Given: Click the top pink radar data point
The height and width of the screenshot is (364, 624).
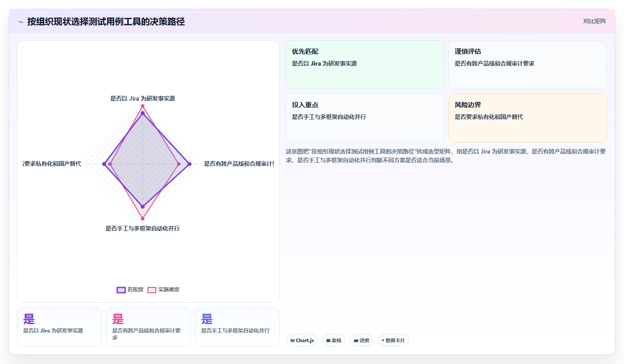Looking at the screenshot, I should click(143, 106).
